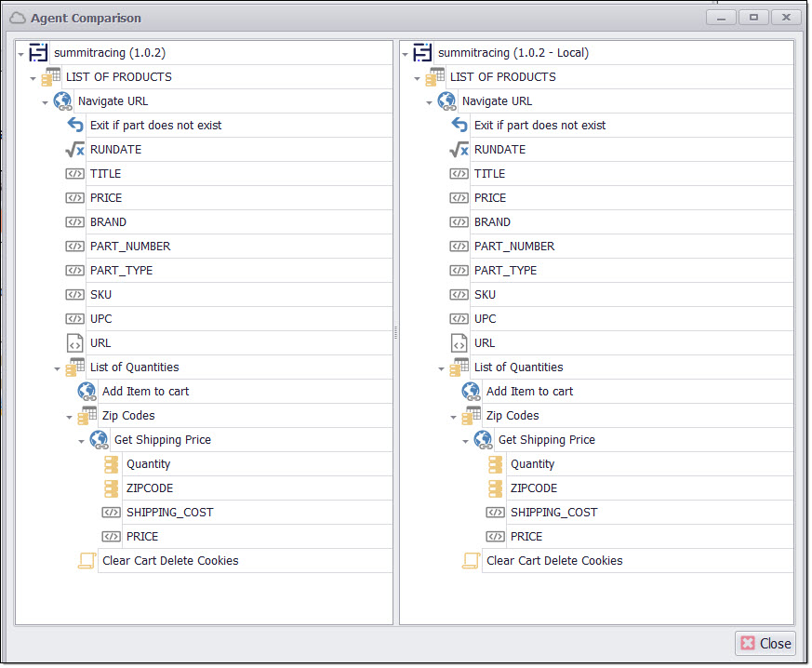This screenshot has width=812, height=668.
Task: Select BRAND in the right tree
Action: coord(492,222)
